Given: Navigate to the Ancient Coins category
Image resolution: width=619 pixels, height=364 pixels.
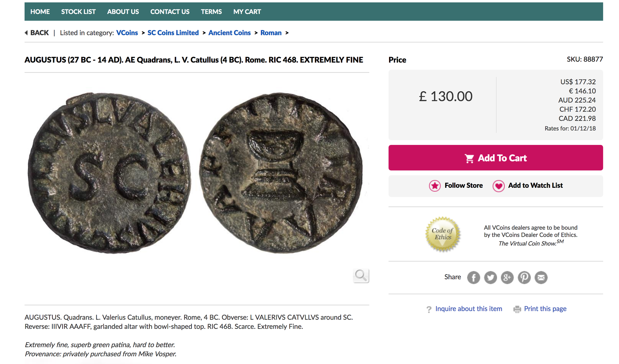Looking at the screenshot, I should click(x=229, y=33).
